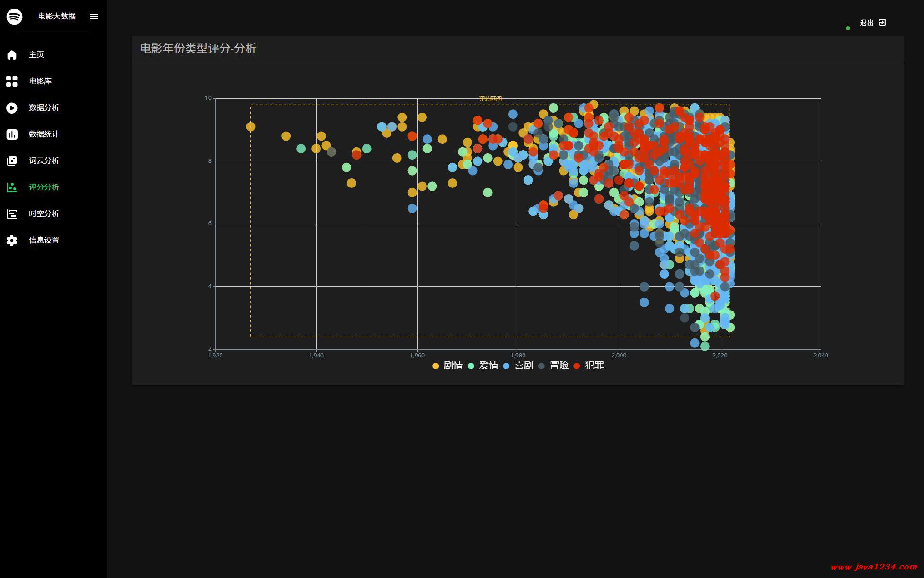Collapse sidebar with hamburger menu icon
This screenshot has height=578, width=924.
coord(94,17)
